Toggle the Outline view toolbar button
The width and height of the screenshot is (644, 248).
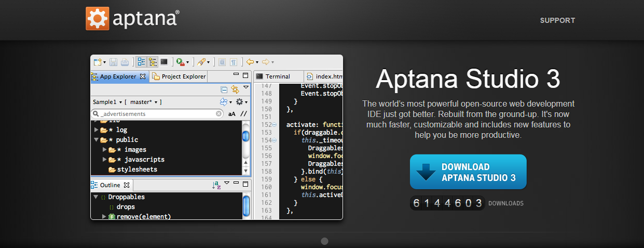tap(141, 62)
